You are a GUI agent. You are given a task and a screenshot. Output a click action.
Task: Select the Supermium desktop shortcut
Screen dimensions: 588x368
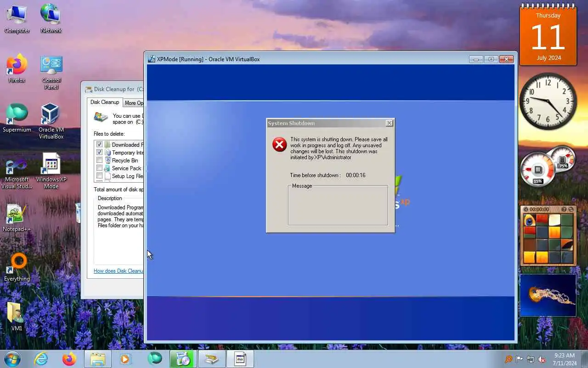[17, 118]
